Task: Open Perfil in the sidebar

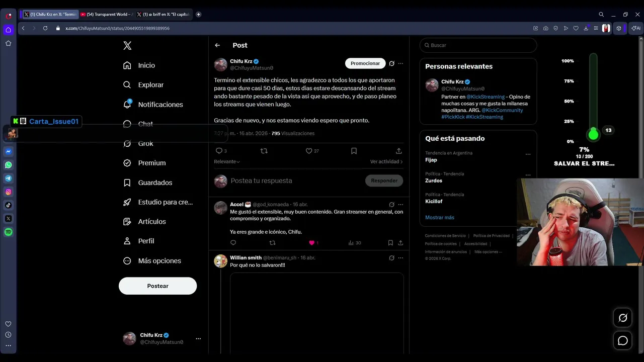Action: (x=139, y=241)
